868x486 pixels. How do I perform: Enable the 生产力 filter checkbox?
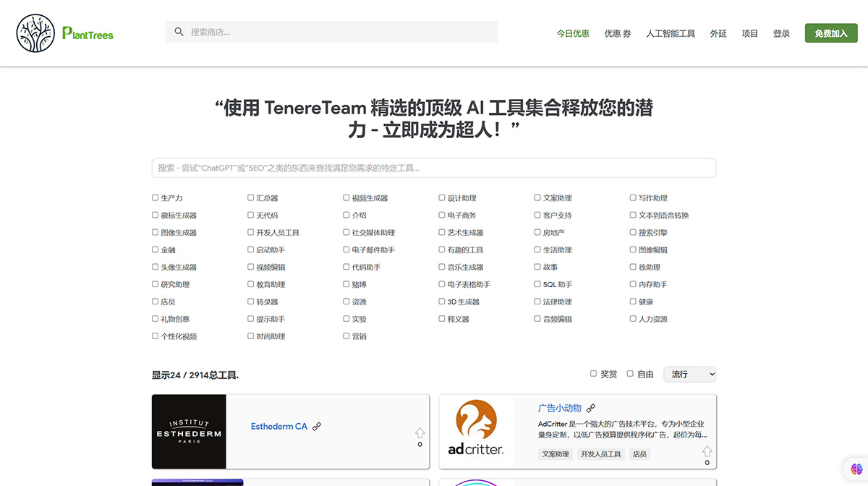pyautogui.click(x=155, y=197)
